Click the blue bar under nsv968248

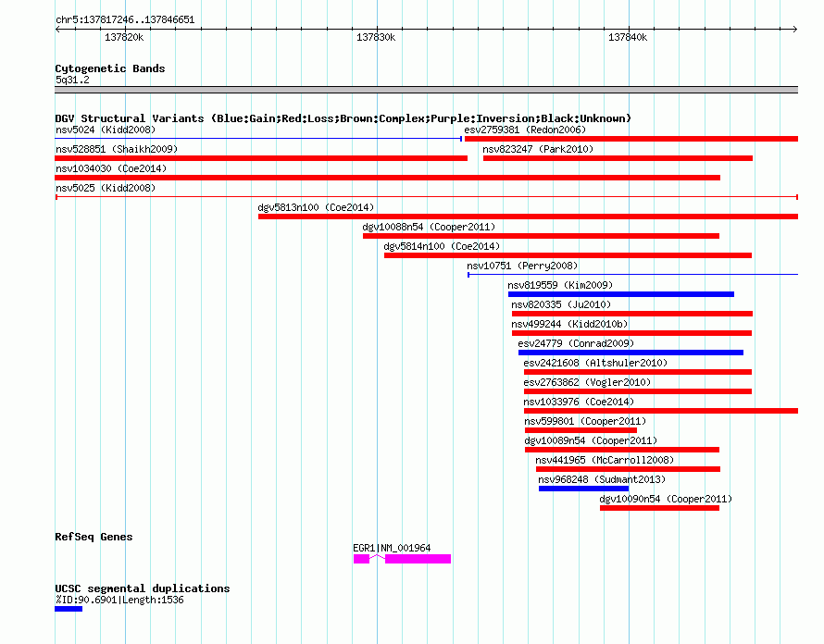click(x=583, y=489)
